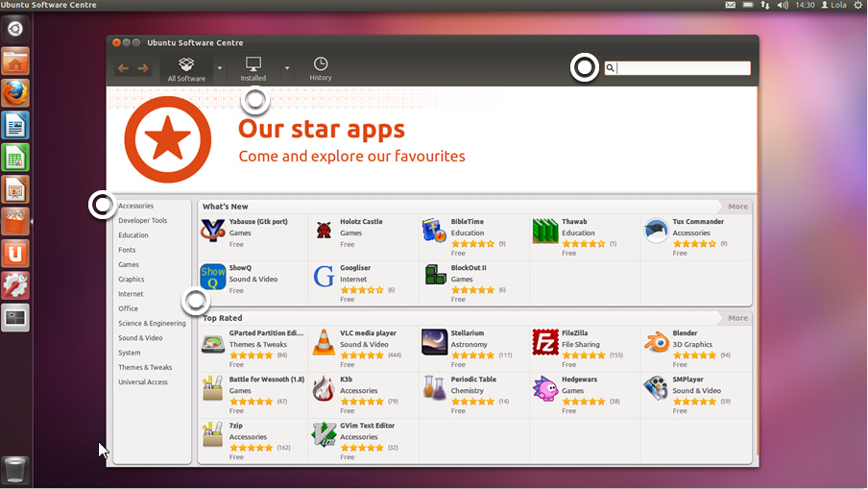Open the Ubuntu Dash home button

tap(15, 29)
